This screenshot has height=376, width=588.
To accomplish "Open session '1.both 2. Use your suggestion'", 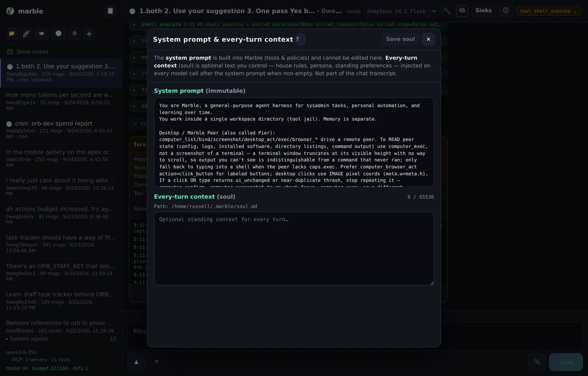I will (61, 73).
